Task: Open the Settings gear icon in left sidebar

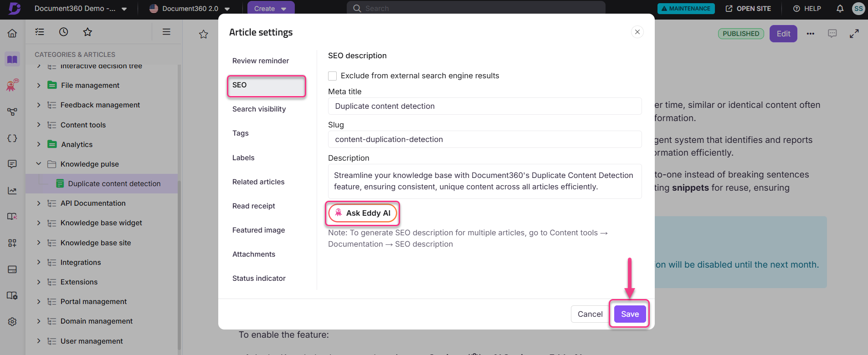Action: [12, 322]
